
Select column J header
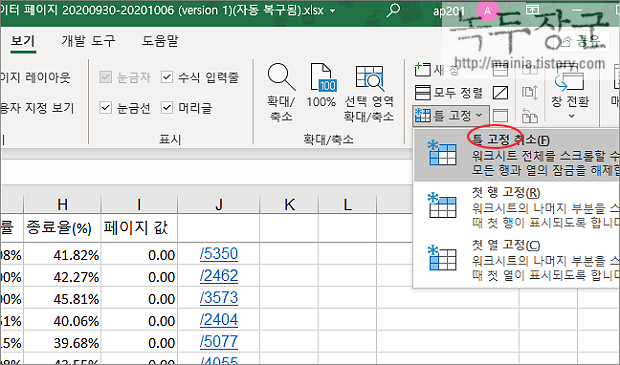(219, 204)
